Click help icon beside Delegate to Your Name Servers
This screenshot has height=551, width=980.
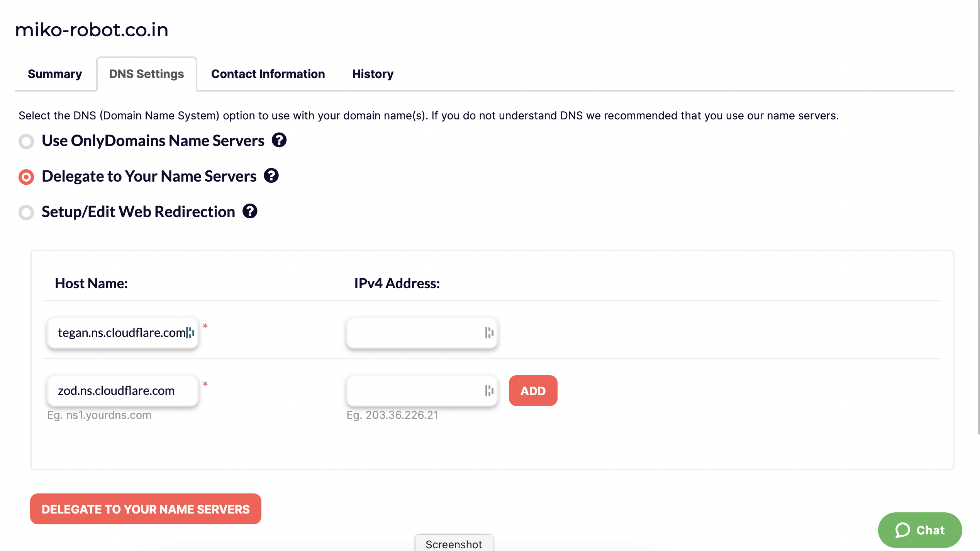[271, 176]
